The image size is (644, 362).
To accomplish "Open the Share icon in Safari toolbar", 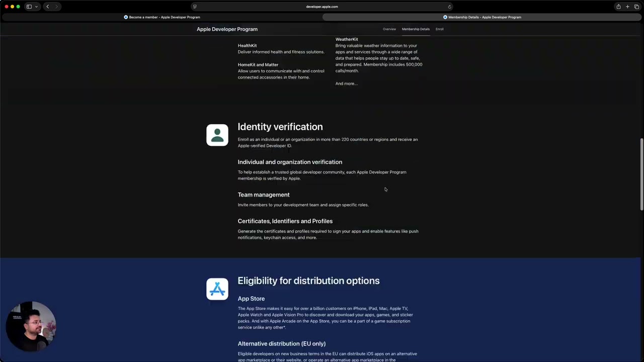I will point(618,7).
